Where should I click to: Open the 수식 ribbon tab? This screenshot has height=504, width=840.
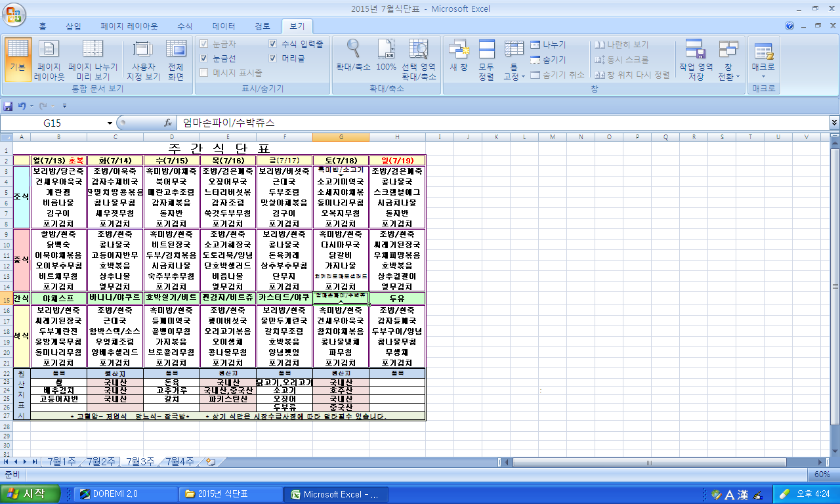point(185,26)
